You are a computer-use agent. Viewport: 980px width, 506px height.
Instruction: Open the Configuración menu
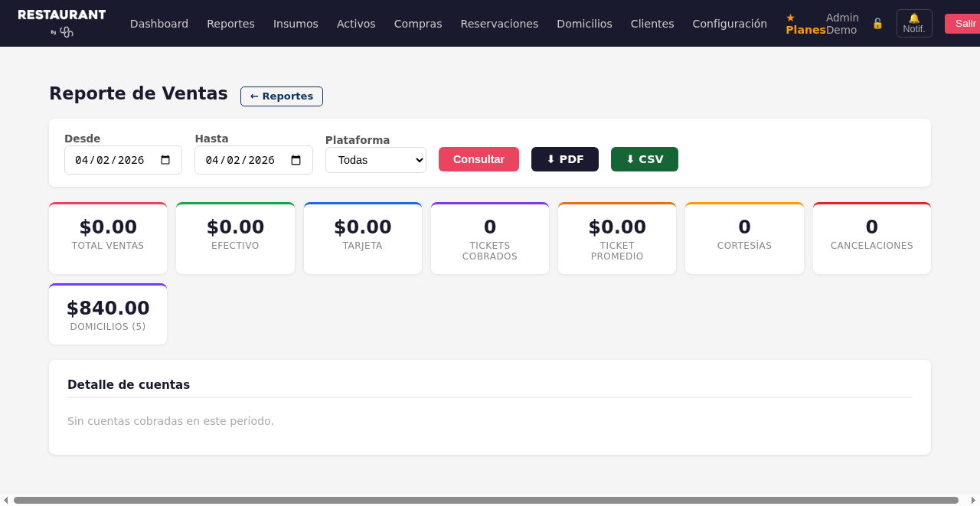pos(730,24)
